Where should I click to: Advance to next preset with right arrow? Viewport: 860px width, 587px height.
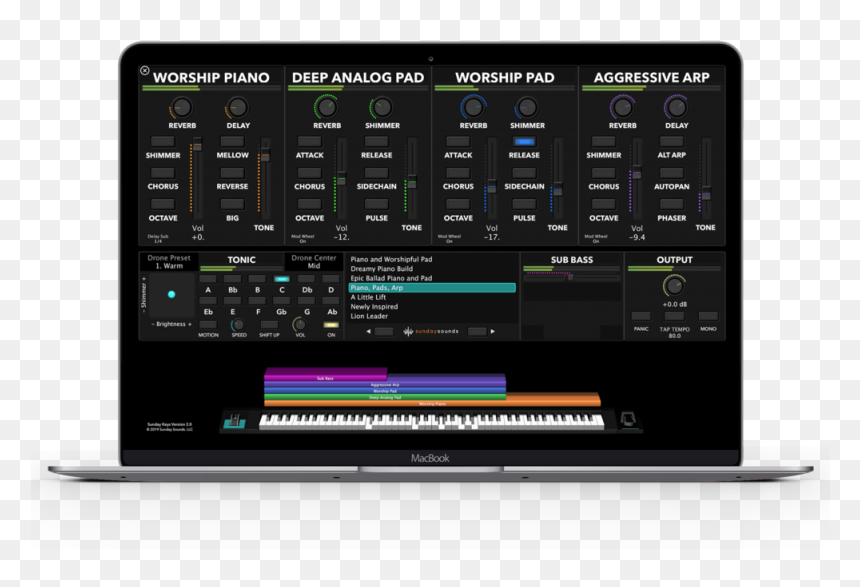[x=493, y=331]
